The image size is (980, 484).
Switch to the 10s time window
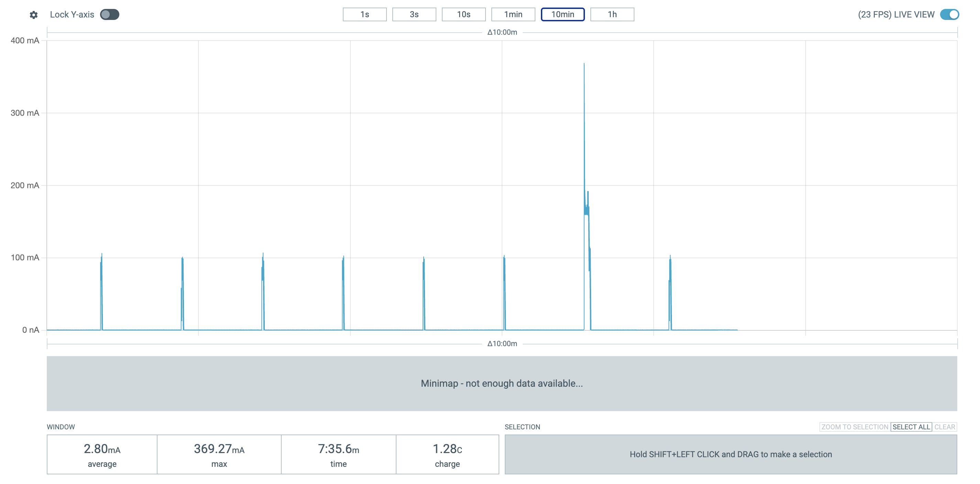click(x=463, y=14)
